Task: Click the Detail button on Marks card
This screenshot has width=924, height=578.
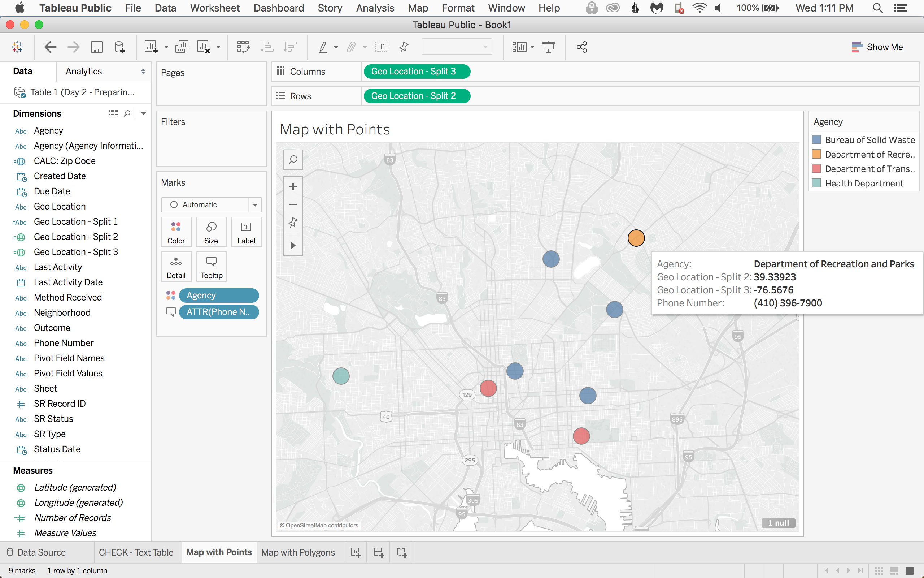Action: point(176,267)
